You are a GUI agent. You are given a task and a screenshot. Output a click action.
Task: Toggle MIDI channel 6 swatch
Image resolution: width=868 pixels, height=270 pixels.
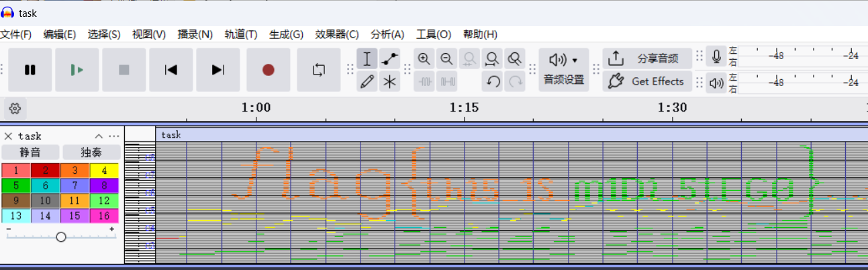(x=45, y=185)
